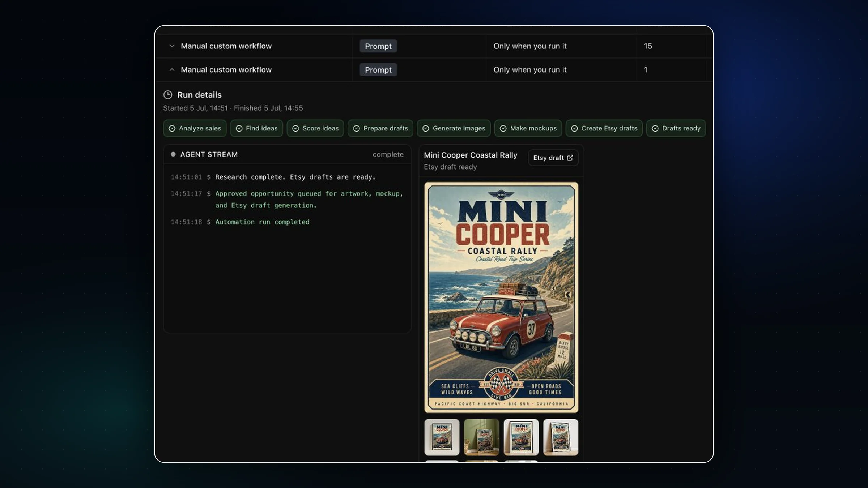Click the check icon on Drafts ready chip
The image size is (868, 488).
(x=655, y=128)
